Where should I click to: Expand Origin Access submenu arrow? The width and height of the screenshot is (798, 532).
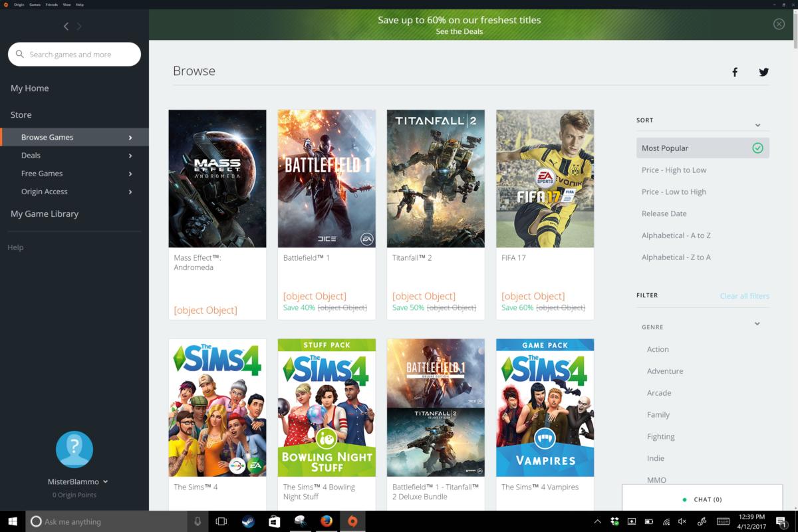click(130, 192)
